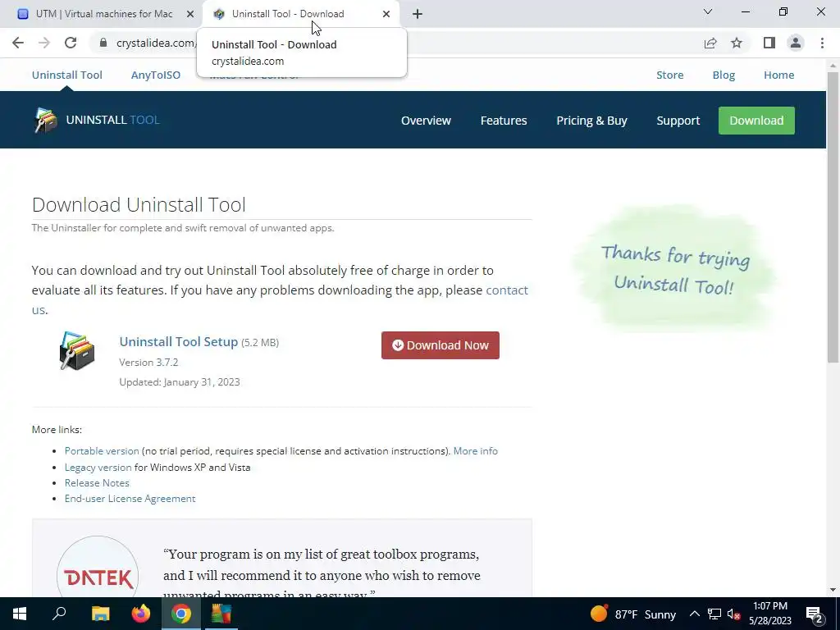Click the 'Version 3.7.2' text
This screenshot has width=840, height=630.
coord(148,362)
